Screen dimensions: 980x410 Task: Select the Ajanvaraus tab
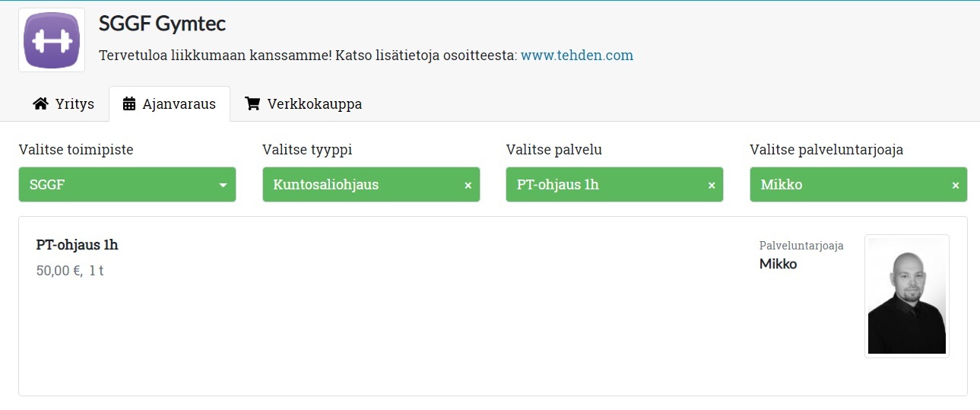[x=170, y=104]
